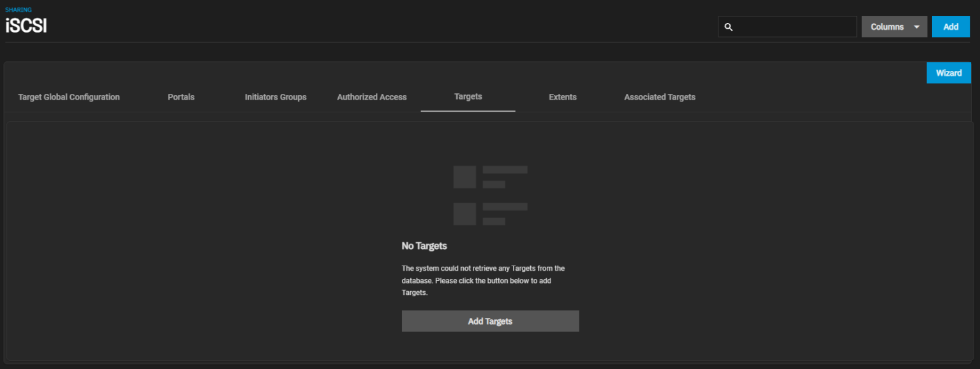980x369 pixels.
Task: Click the Add Targets button in the empty state
Action: pos(490,321)
